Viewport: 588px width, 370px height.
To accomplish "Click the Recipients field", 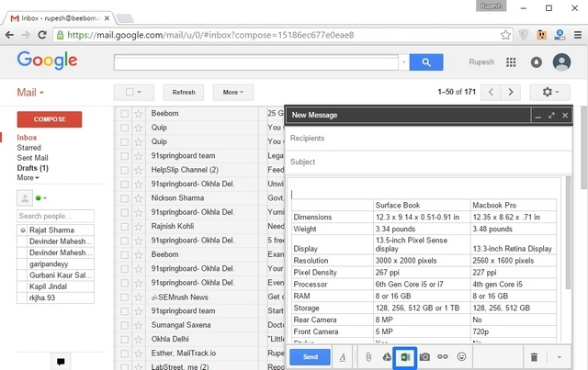I will click(x=429, y=139).
